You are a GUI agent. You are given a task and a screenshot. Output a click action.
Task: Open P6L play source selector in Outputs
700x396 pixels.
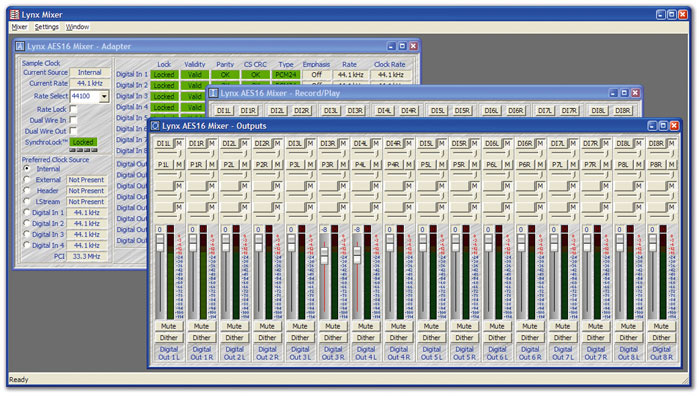click(x=492, y=165)
